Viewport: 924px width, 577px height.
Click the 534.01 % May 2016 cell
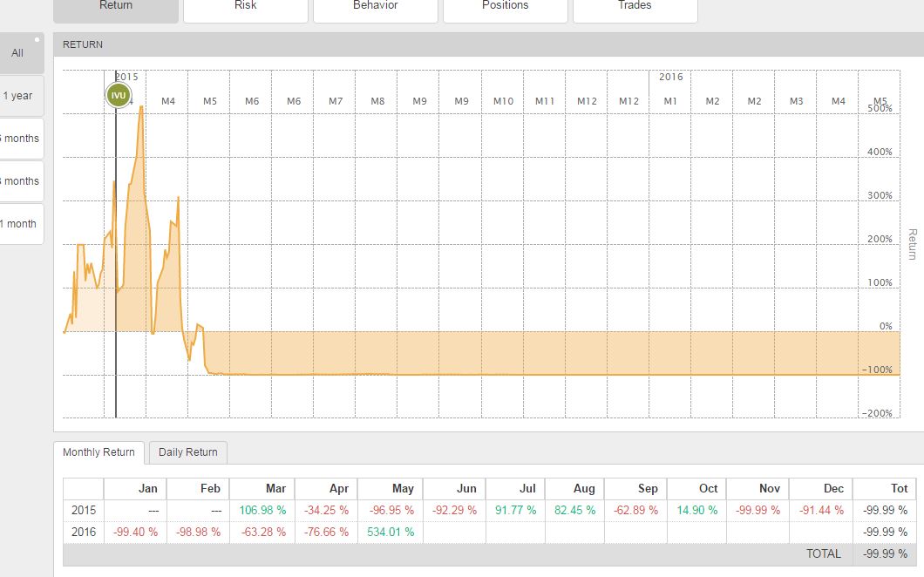390,532
